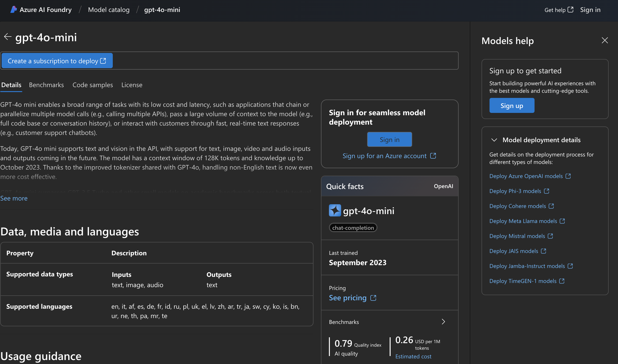Image resolution: width=618 pixels, height=364 pixels.
Task: Click the Supported languages row label
Action: click(39, 306)
